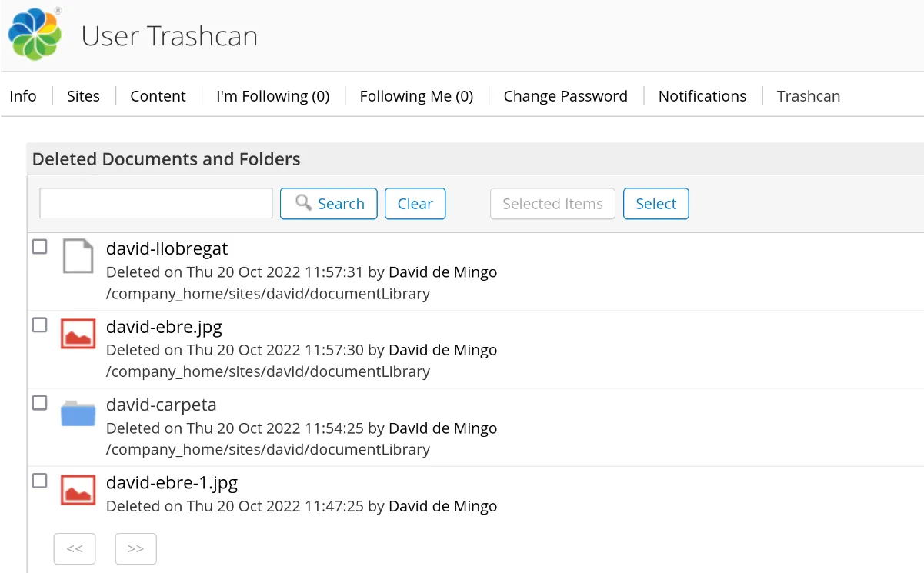Go to next page with >> button
The height and width of the screenshot is (573, 924).
135,548
